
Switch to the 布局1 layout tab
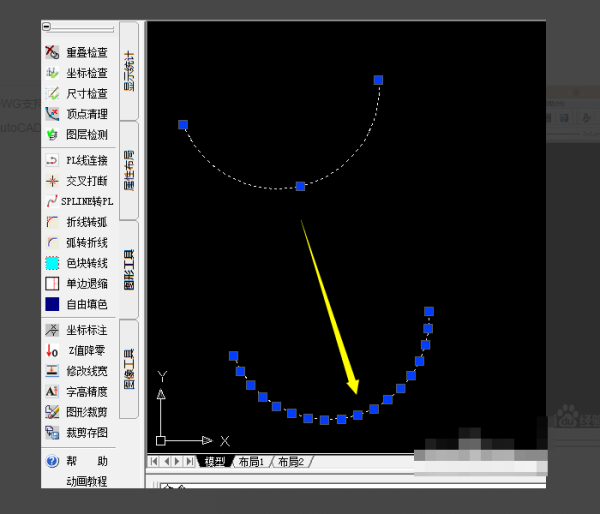point(255,462)
